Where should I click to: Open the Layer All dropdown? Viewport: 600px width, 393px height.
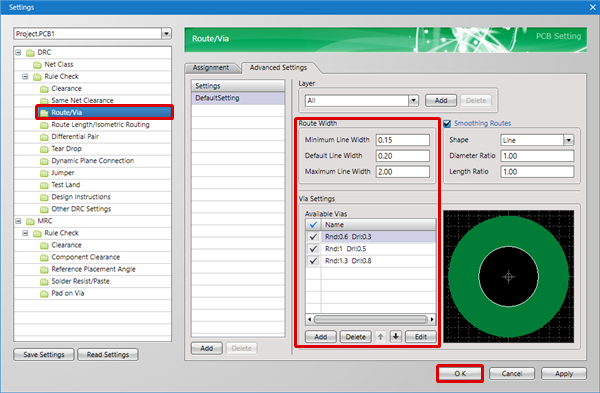coord(413,101)
